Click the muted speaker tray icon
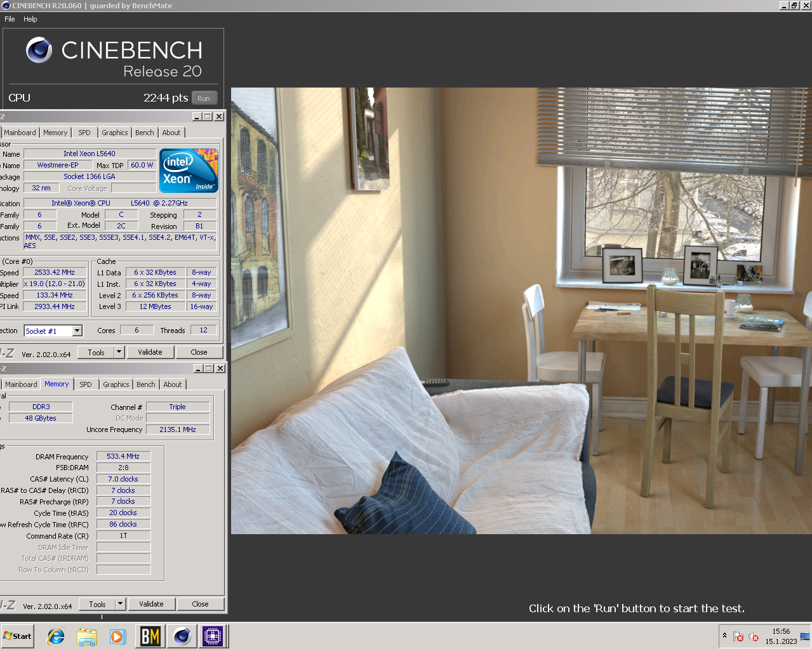The width and height of the screenshot is (812, 649). pos(754,636)
